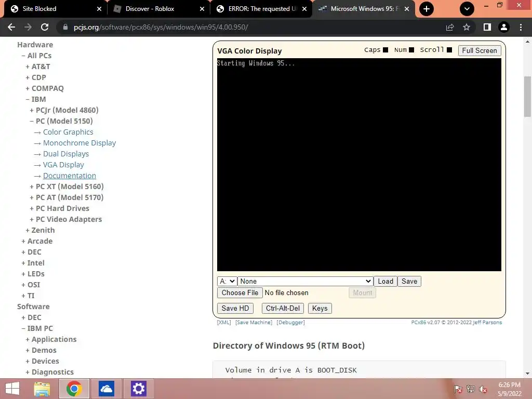Toggle the Caps lock indicator
Screen dimensions: 532x399
point(385,50)
